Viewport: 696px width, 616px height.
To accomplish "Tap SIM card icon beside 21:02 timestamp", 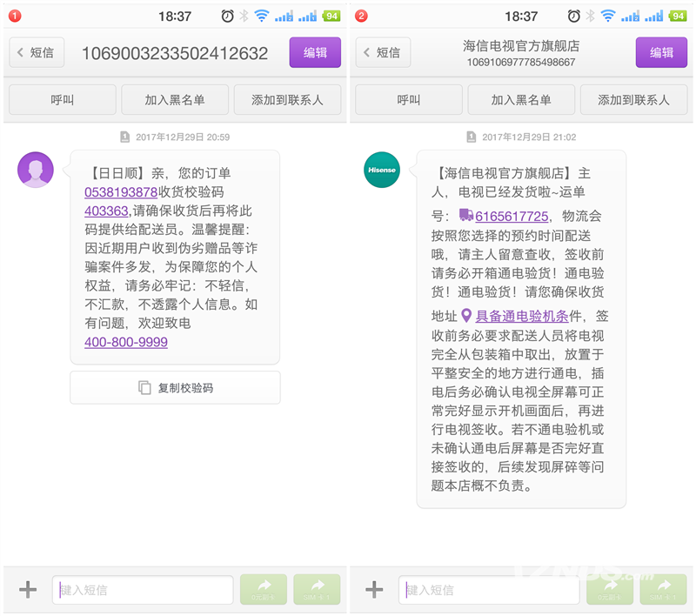I will [471, 137].
